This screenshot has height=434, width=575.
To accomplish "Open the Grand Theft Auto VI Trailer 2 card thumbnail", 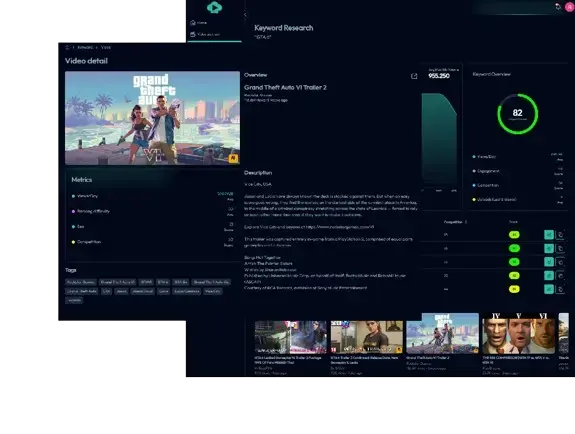I will tap(443, 333).
